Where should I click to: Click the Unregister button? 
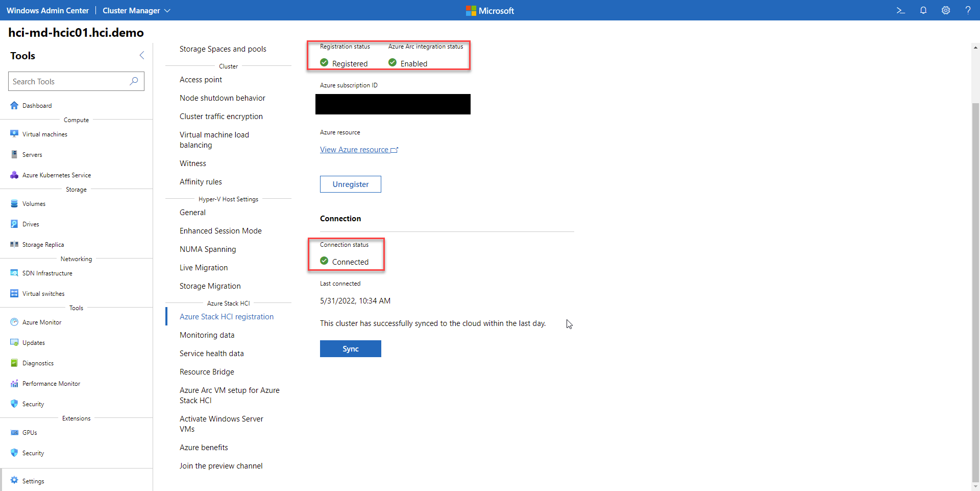point(351,184)
